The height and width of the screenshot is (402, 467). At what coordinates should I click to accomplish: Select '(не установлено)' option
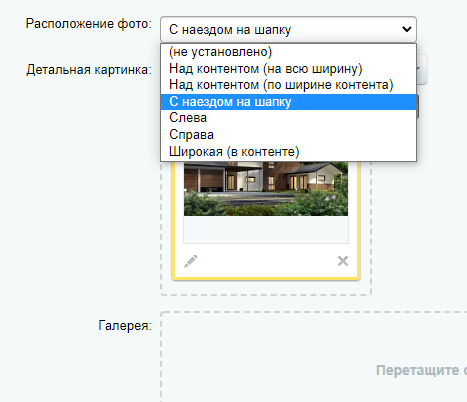coord(288,52)
